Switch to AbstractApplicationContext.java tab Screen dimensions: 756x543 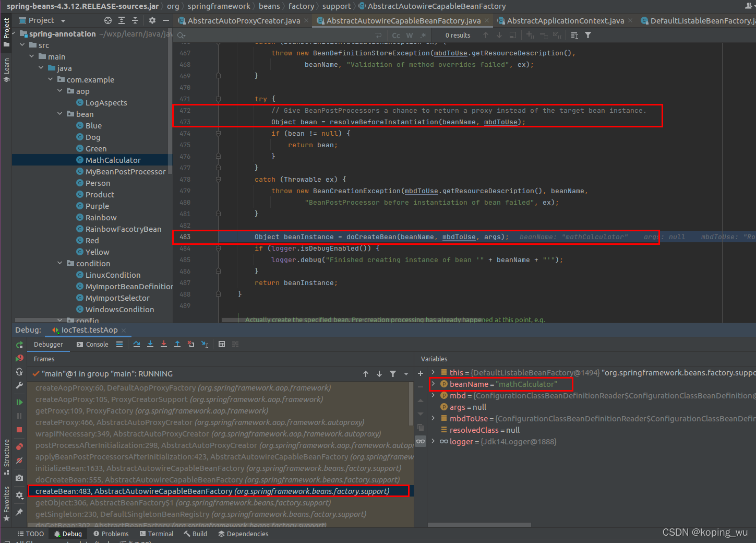pos(565,21)
